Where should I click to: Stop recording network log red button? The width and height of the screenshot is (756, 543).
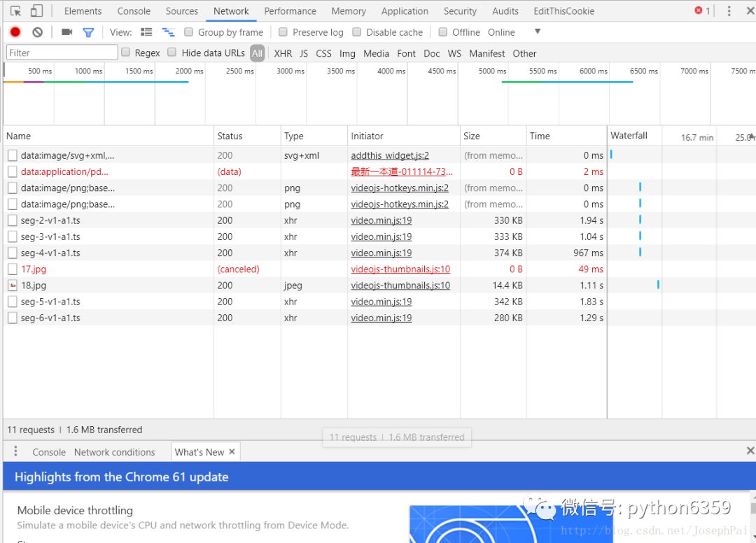[x=15, y=31]
